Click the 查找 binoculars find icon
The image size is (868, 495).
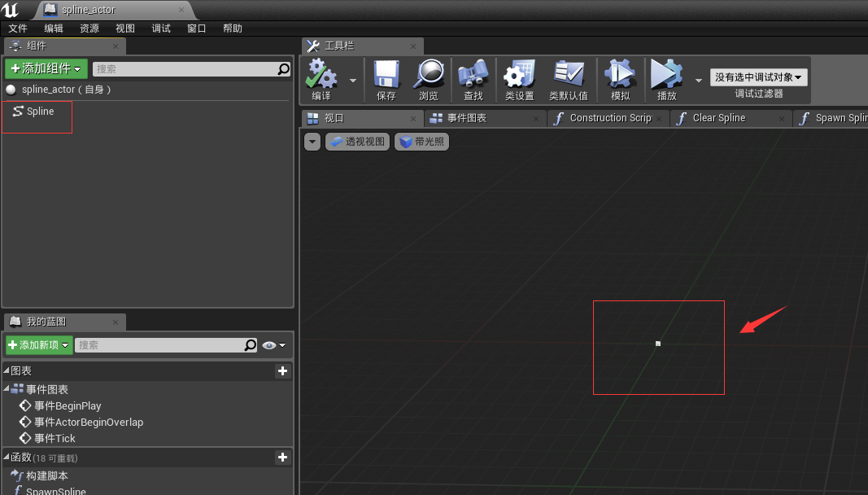[473, 80]
